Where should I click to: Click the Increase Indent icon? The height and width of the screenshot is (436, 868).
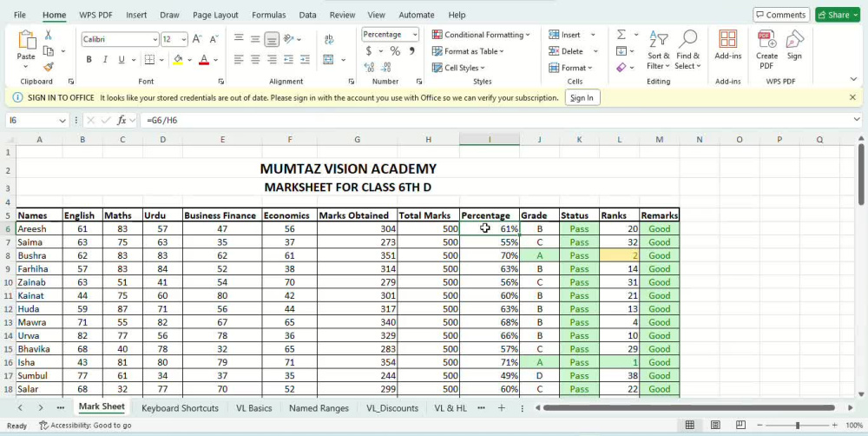pos(305,59)
